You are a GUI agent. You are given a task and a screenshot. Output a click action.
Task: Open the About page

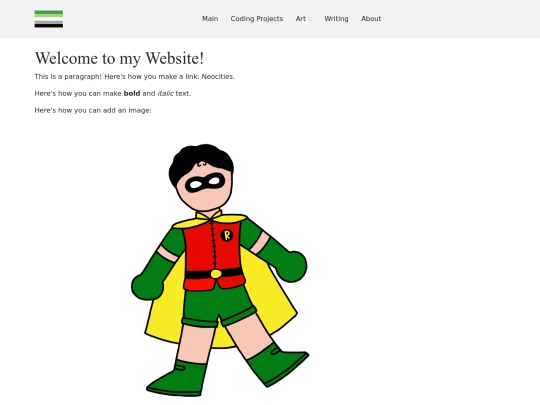tap(371, 19)
